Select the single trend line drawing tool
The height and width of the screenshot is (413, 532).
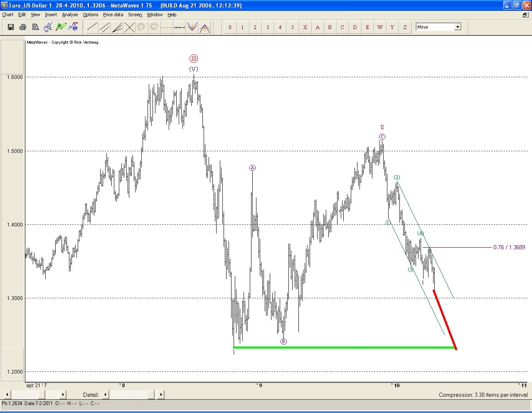tap(92, 27)
